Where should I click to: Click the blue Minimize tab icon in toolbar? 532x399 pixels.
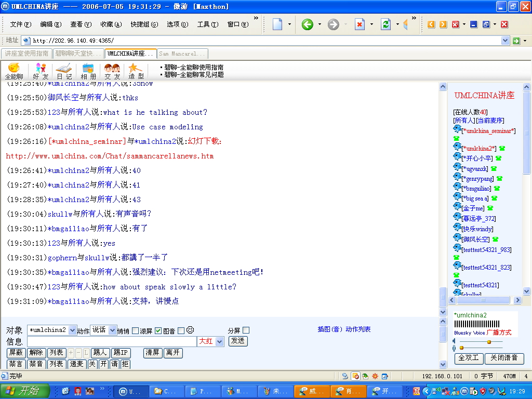[474, 24]
